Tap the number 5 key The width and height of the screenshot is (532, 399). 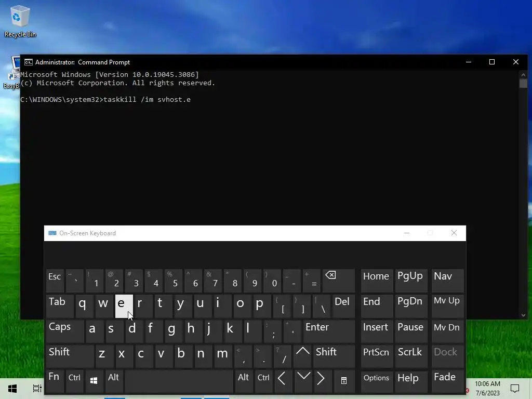(x=173, y=281)
